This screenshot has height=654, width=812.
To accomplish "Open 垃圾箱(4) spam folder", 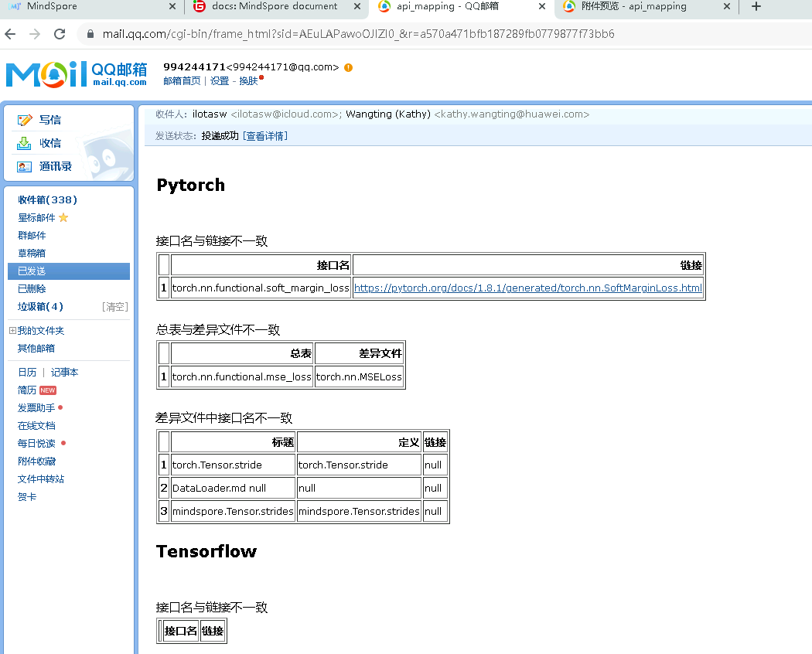I will point(40,307).
